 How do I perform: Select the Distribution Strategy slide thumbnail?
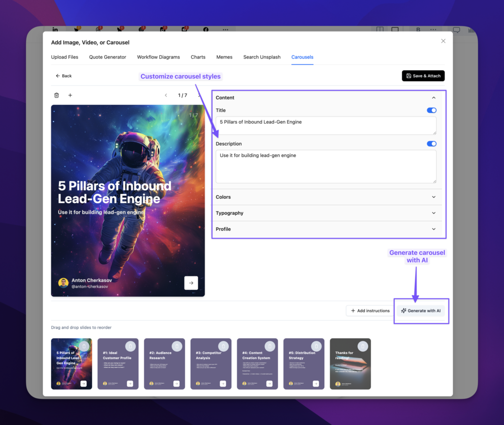(x=304, y=364)
